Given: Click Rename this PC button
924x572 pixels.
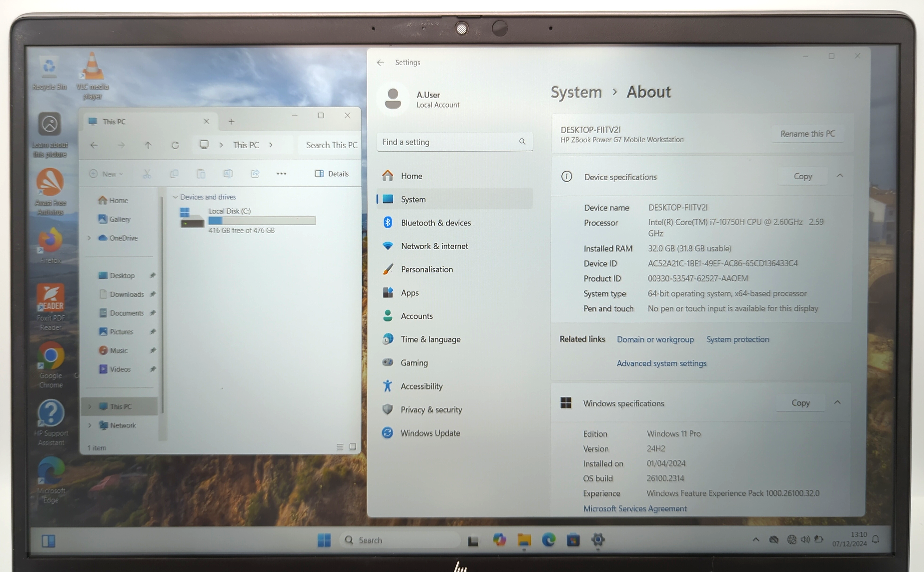Looking at the screenshot, I should pyautogui.click(x=807, y=134).
